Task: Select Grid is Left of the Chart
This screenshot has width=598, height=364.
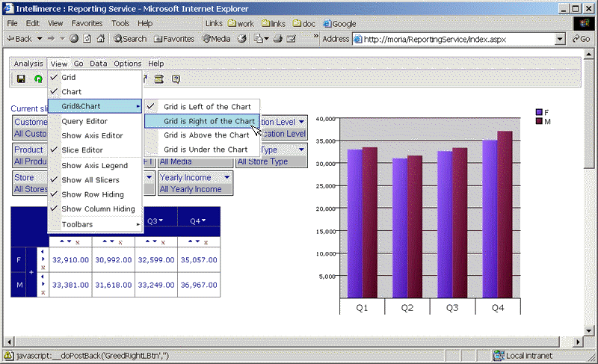Action: point(202,107)
